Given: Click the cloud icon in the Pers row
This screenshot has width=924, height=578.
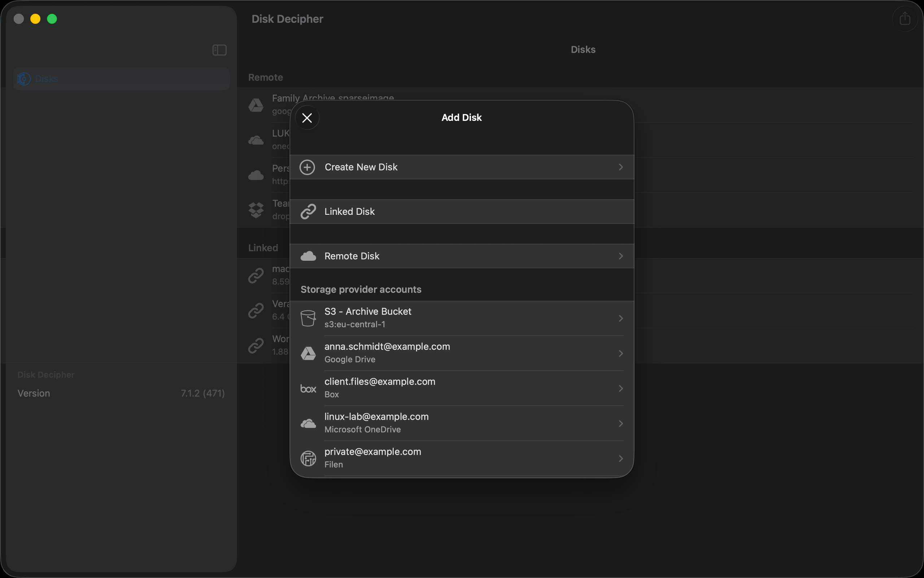Looking at the screenshot, I should point(256,175).
